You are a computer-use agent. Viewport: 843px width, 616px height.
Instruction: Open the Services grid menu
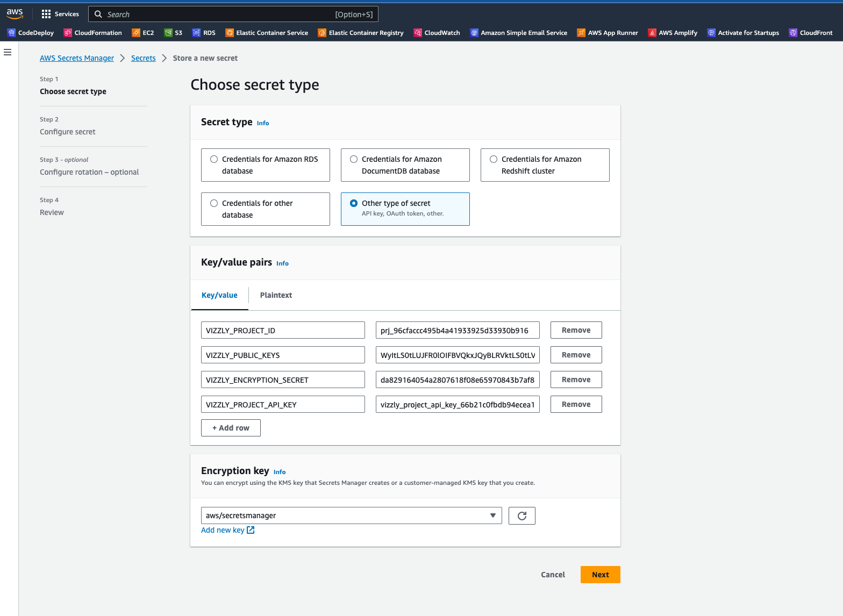click(60, 14)
